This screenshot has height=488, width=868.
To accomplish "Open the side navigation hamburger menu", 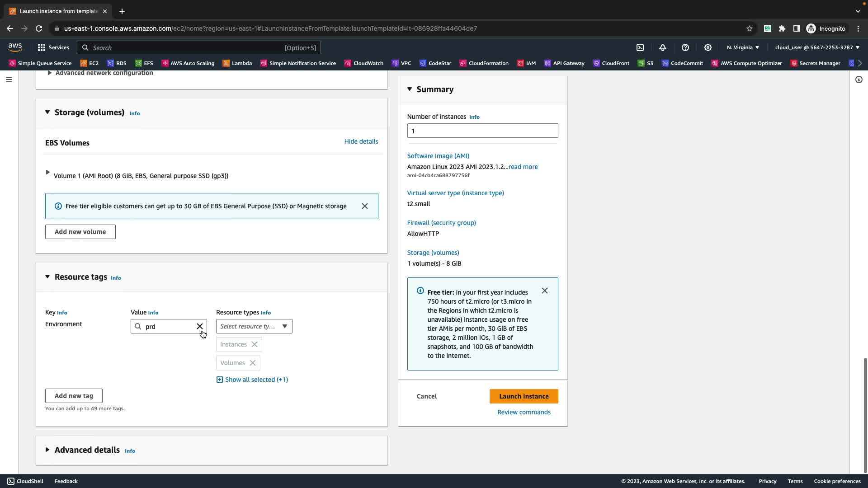I will [x=9, y=80].
